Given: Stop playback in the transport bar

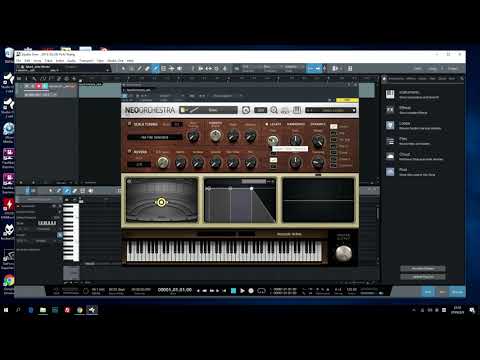Looking at the screenshot, I should click(x=234, y=291).
